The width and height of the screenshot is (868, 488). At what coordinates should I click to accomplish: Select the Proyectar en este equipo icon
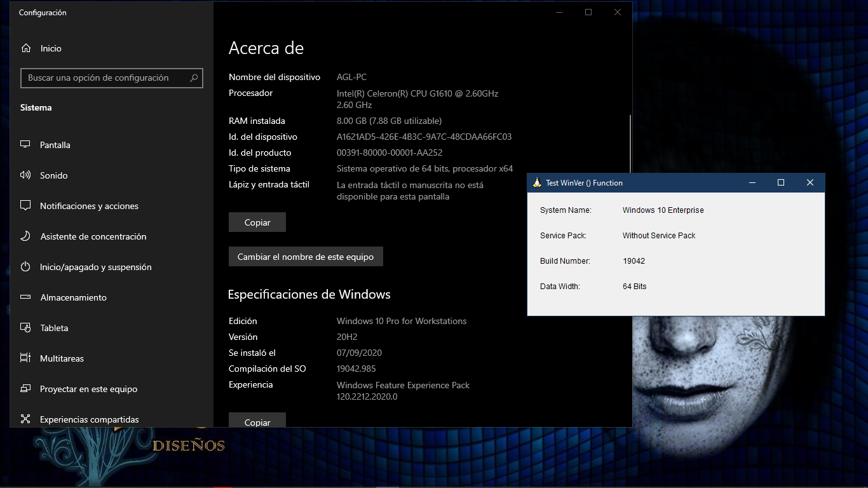(x=25, y=389)
